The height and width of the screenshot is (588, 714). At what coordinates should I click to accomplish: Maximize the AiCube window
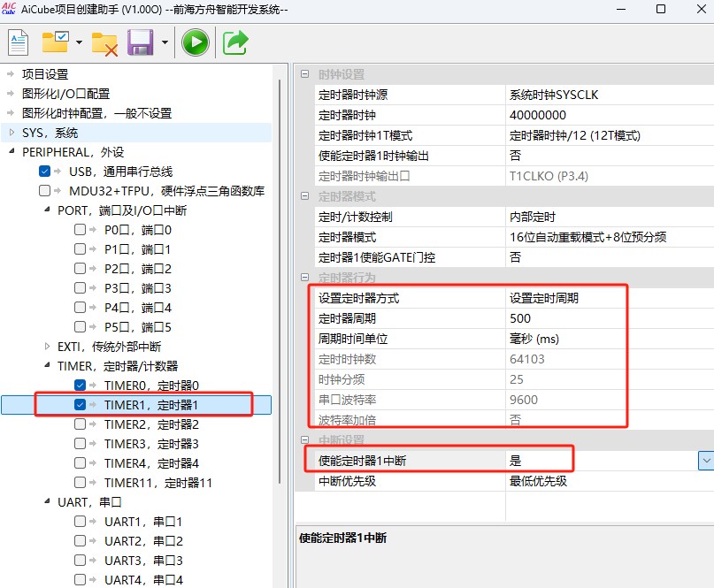point(661,9)
